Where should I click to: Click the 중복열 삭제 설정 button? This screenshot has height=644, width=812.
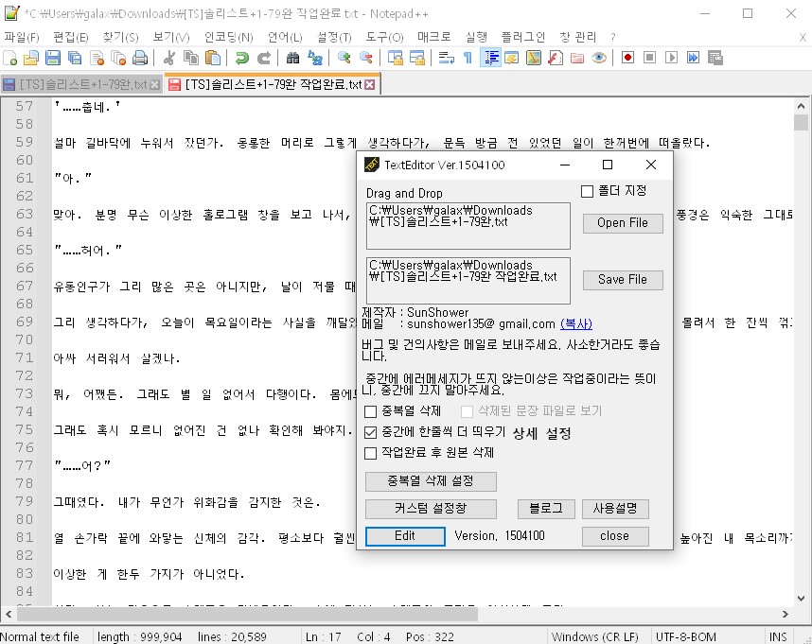tap(431, 481)
